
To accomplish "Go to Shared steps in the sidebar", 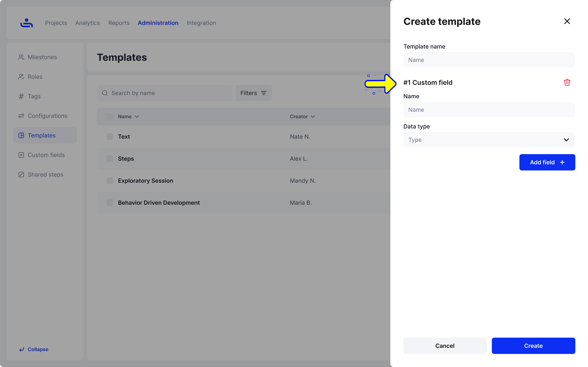I will coord(45,175).
